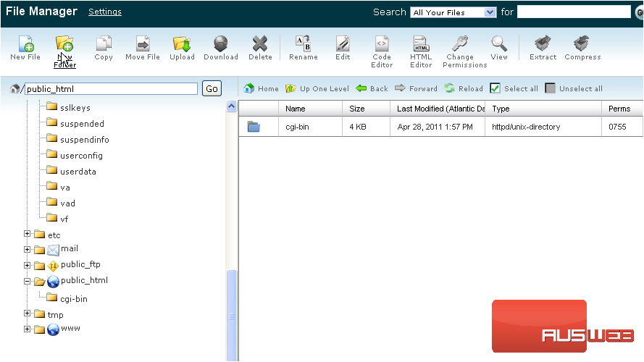Open the Settings link
Screen dimensions: 644x362
[105, 12]
